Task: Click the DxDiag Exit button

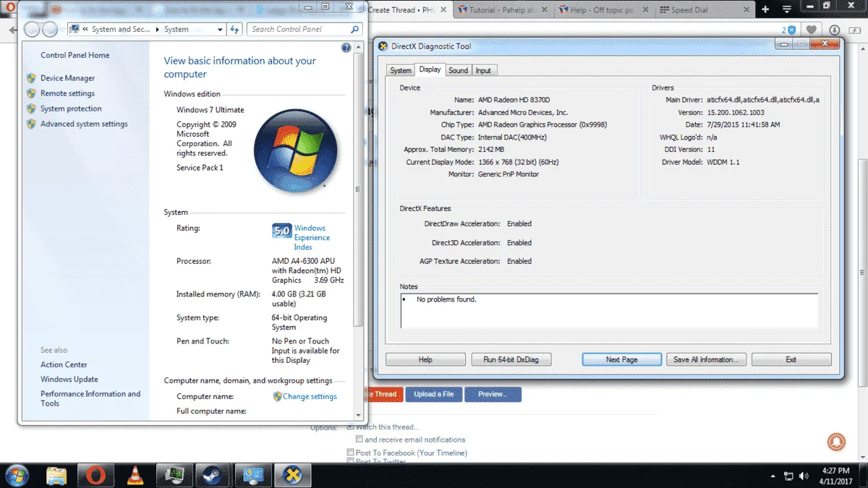Action: [791, 359]
